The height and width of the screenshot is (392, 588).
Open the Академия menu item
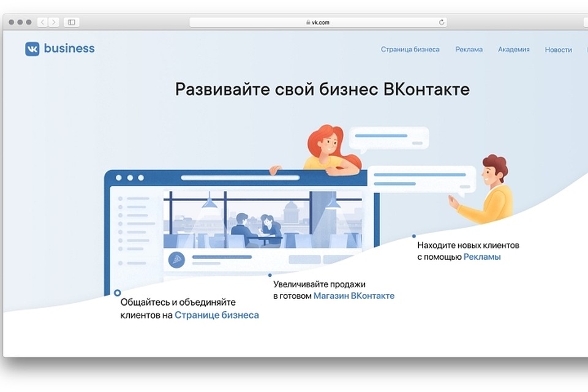pyautogui.click(x=513, y=49)
